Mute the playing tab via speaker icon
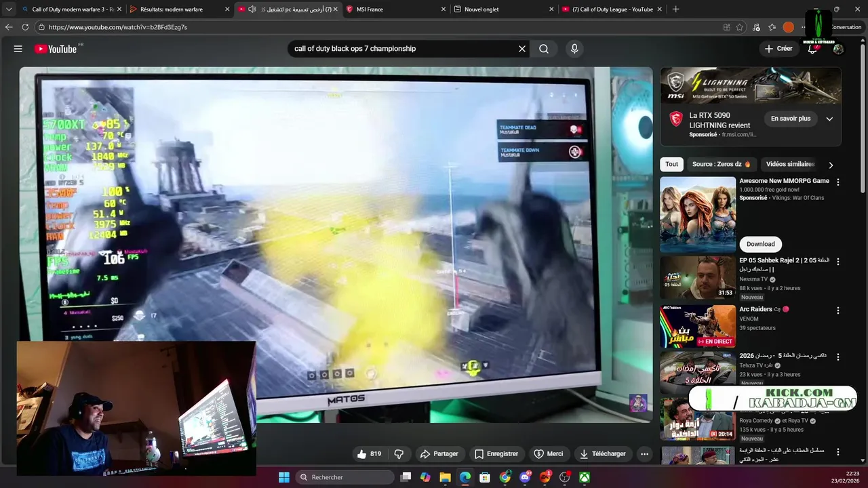868x488 pixels. [252, 9]
